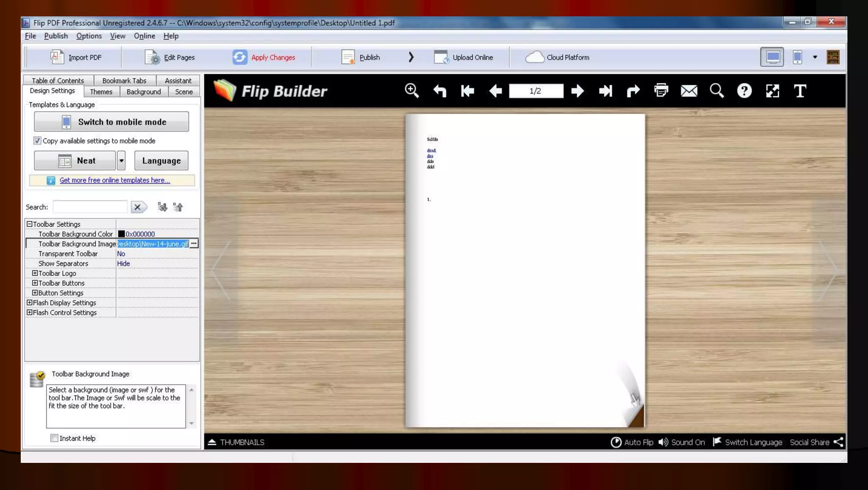Toggle Sound On in bottom bar
This screenshot has height=490, width=868.
pyautogui.click(x=682, y=442)
